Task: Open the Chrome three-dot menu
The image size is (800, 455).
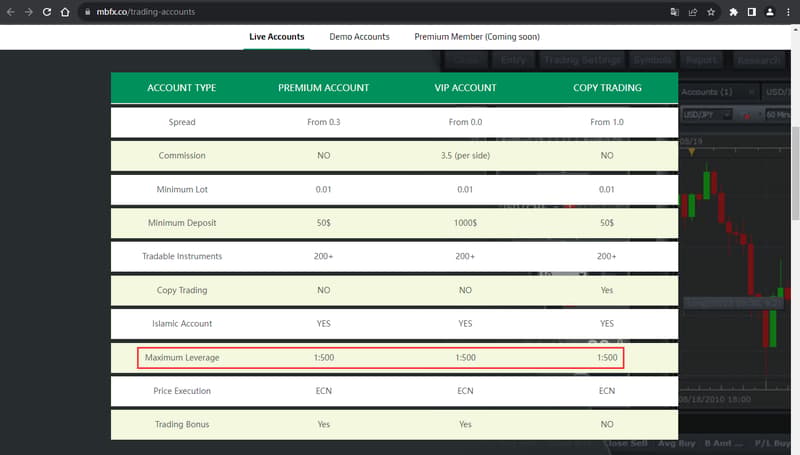Action: pyautogui.click(x=788, y=12)
